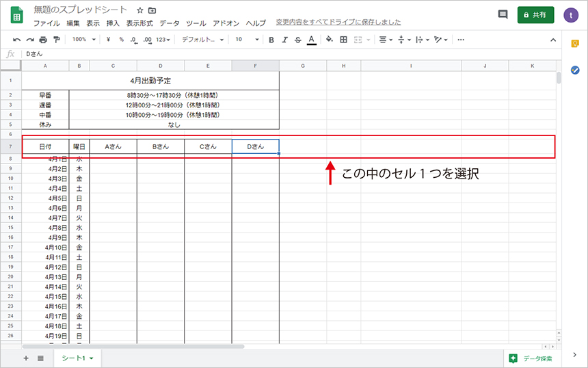Open the text color picker
Viewport: 588px width, 368px height.
(x=311, y=40)
